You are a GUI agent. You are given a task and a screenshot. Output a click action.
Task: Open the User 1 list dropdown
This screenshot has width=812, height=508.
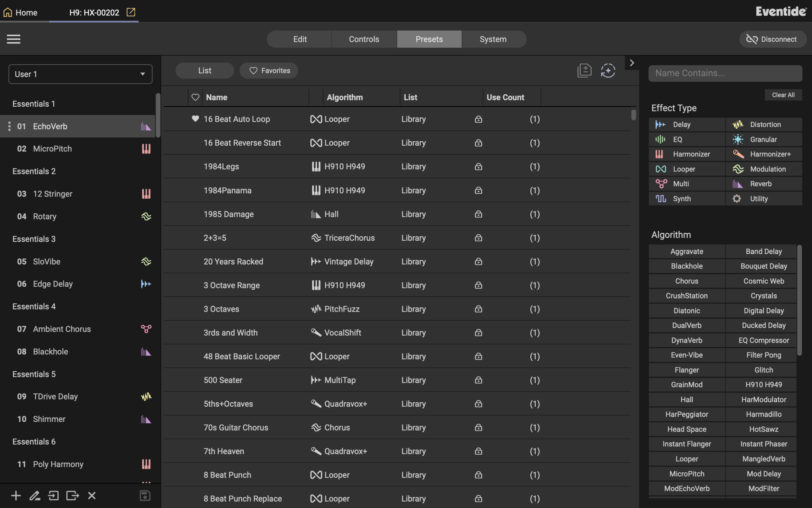click(x=81, y=74)
